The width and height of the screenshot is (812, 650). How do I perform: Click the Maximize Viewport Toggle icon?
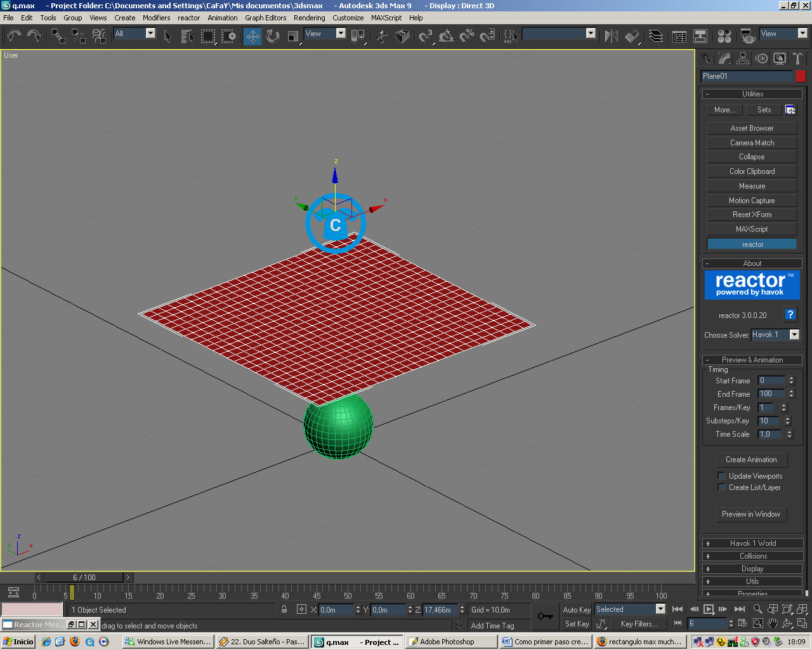802,624
